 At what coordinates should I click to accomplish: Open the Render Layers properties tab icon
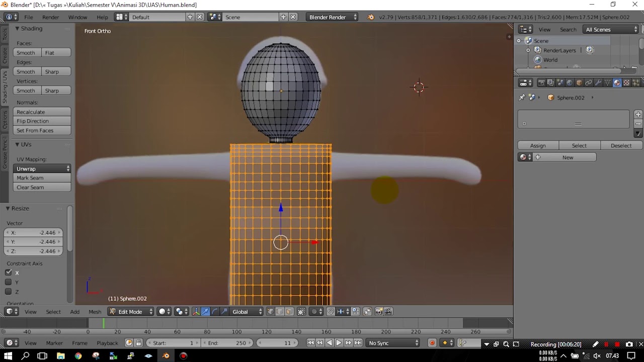[x=550, y=82]
